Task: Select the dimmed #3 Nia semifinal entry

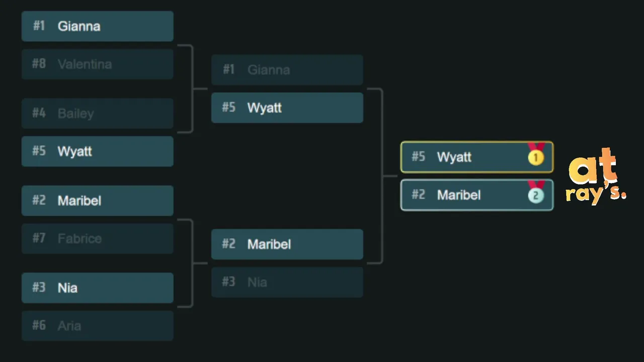Action: click(287, 282)
